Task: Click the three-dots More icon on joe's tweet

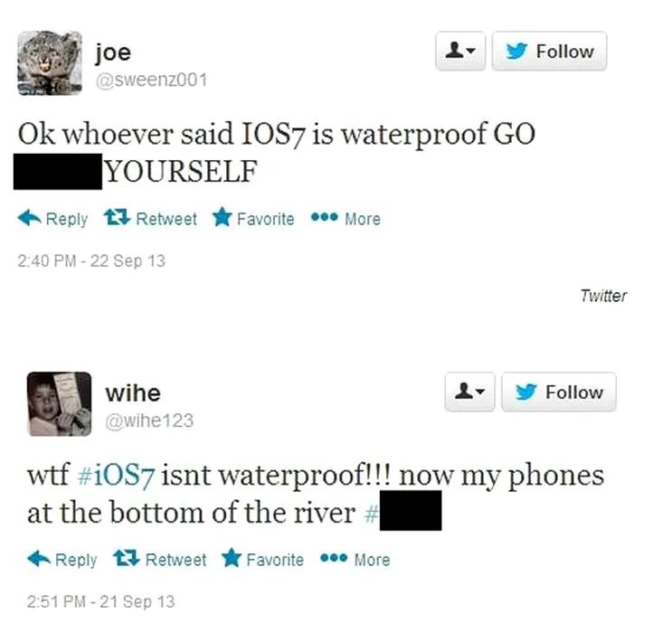Action: click(x=325, y=217)
